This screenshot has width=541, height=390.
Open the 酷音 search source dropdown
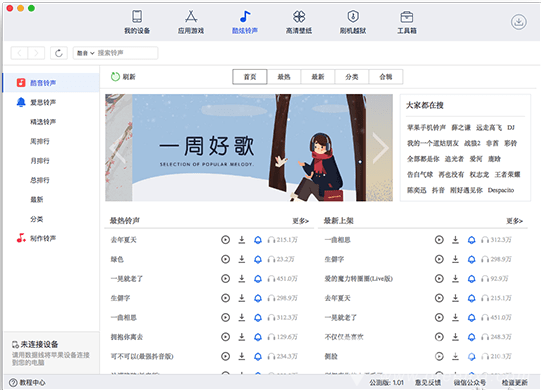(85, 53)
